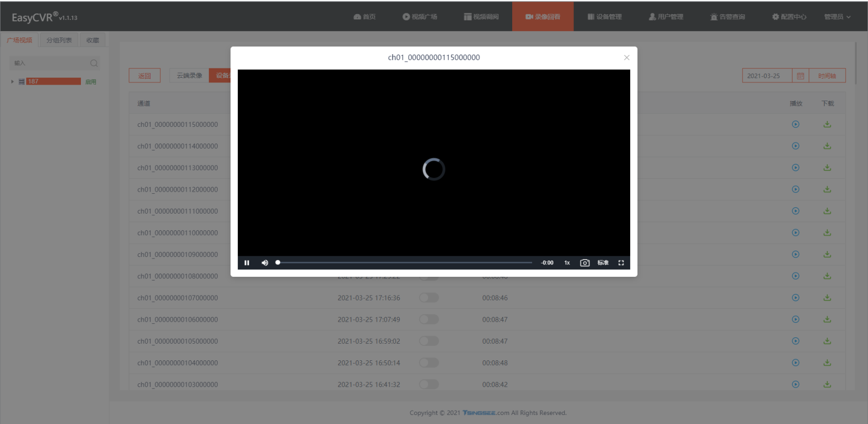This screenshot has height=424, width=868.
Task: Play recording ch01_00000000115000000
Action: coord(796,124)
